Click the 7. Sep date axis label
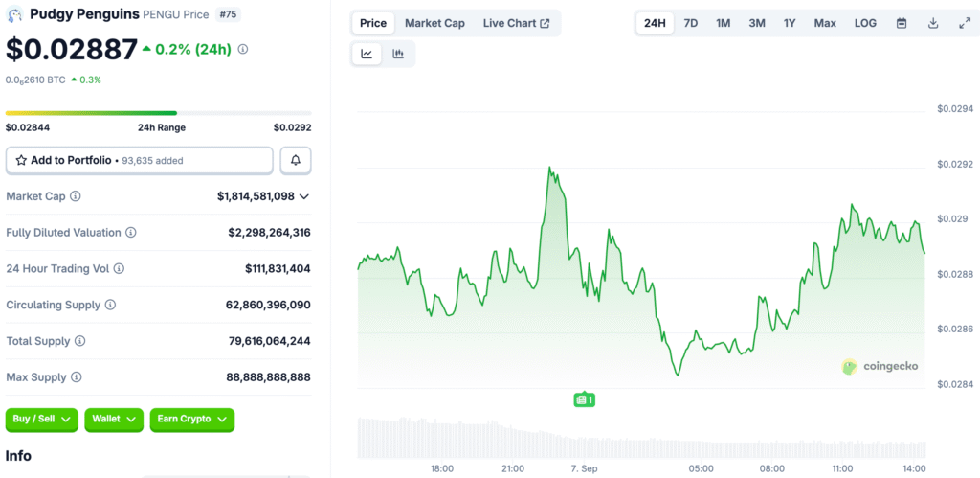This screenshot has height=478, width=980. tap(584, 468)
